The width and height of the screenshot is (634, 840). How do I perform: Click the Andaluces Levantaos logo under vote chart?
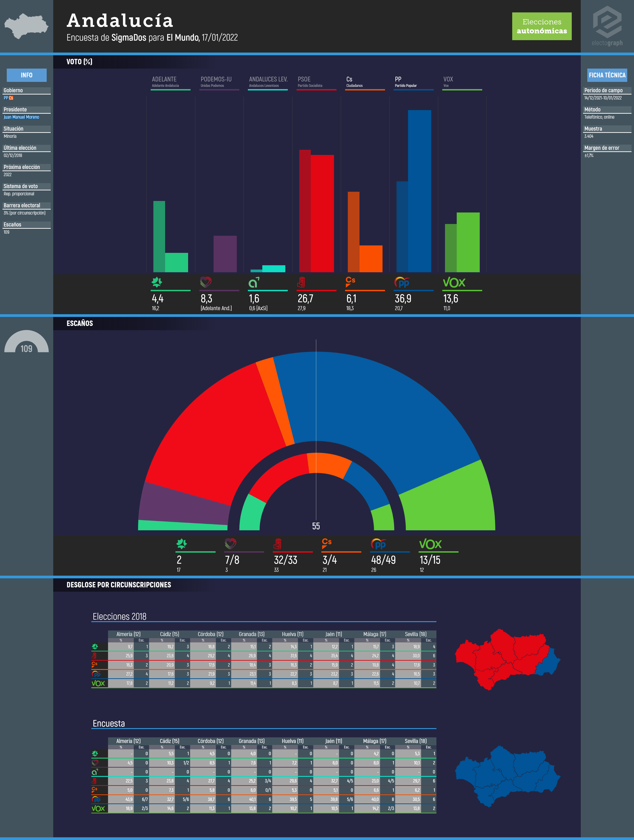[254, 282]
